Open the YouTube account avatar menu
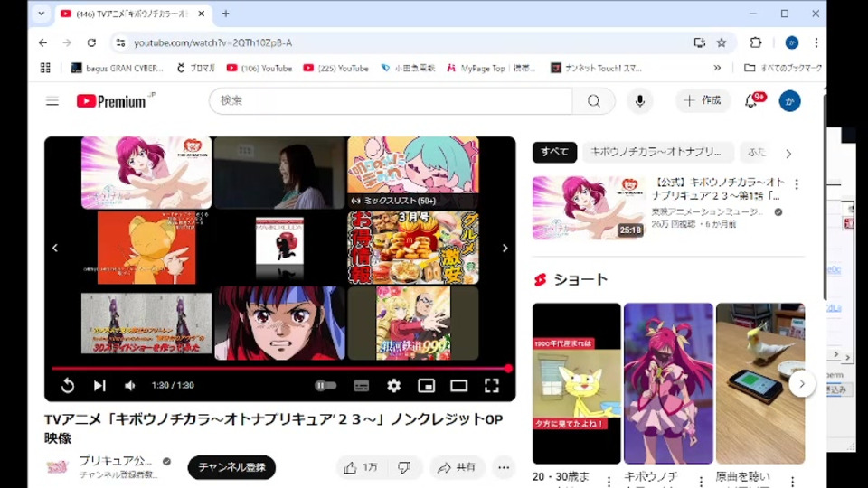Viewport: 868px width, 488px height. 789,100
